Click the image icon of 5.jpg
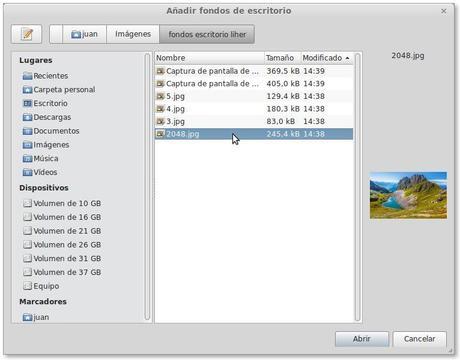The width and height of the screenshot is (460, 360). 161,96
